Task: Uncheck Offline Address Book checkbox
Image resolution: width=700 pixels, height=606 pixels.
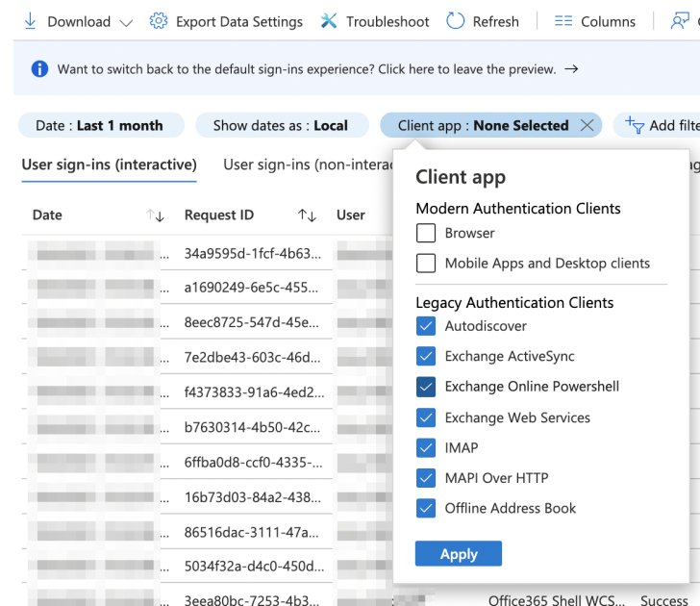Action: tap(426, 508)
